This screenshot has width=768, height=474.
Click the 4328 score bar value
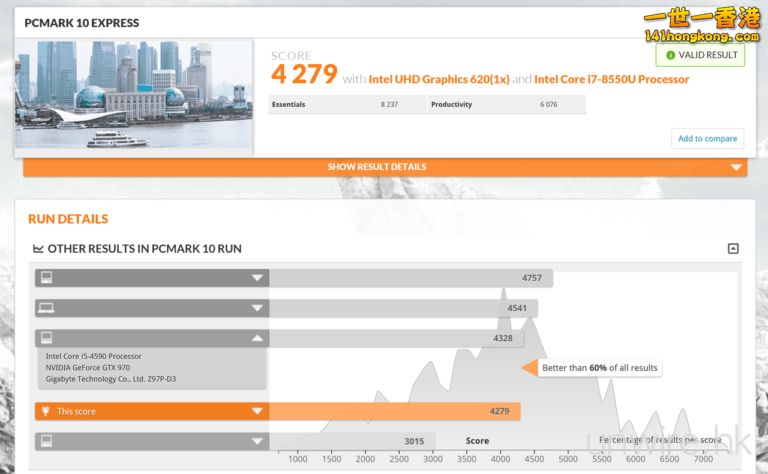coord(503,338)
